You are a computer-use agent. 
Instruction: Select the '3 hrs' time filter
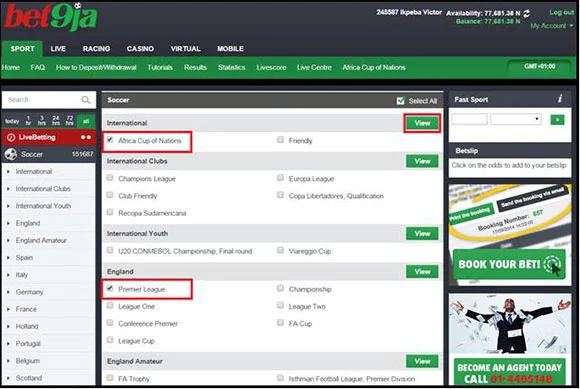coord(41,121)
